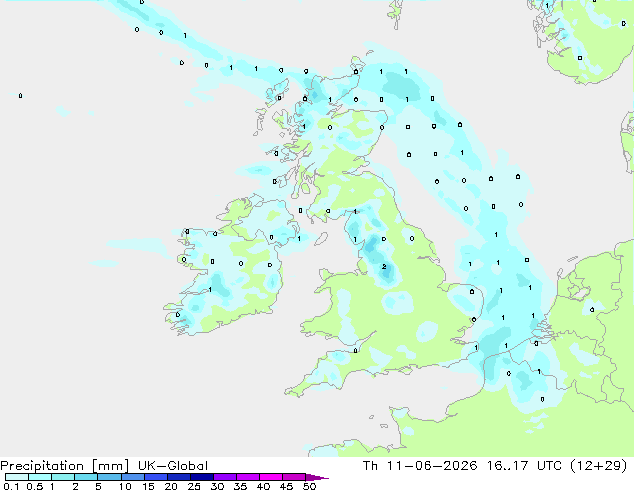This screenshot has width=634, height=490.
Task: Click the legend label '25'
Action: (x=194, y=486)
